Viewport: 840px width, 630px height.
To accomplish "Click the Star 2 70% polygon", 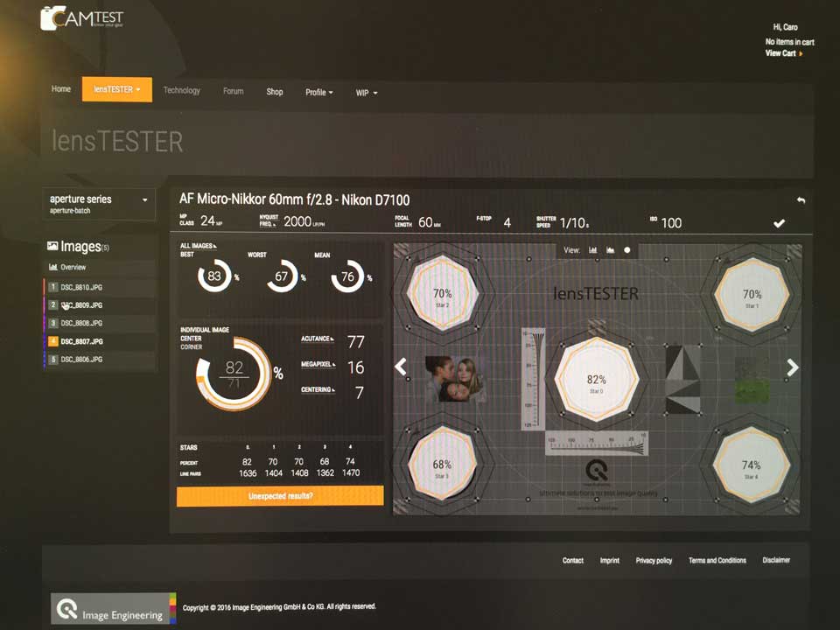I will (x=443, y=293).
